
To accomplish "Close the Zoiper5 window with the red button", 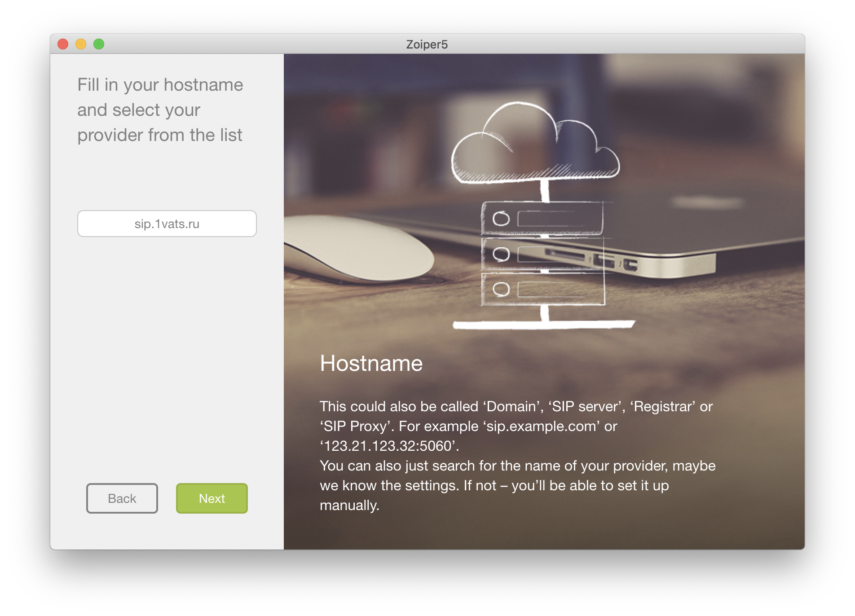I will tap(63, 44).
